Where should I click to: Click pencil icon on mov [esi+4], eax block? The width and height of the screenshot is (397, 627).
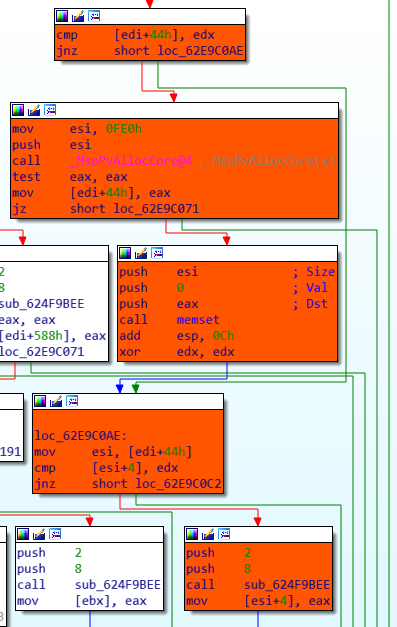point(208,534)
